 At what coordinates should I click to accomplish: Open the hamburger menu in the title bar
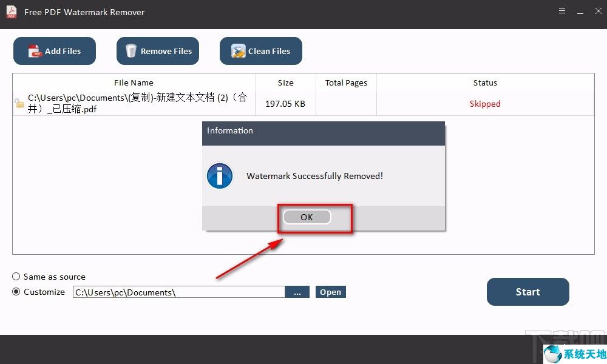tap(561, 10)
